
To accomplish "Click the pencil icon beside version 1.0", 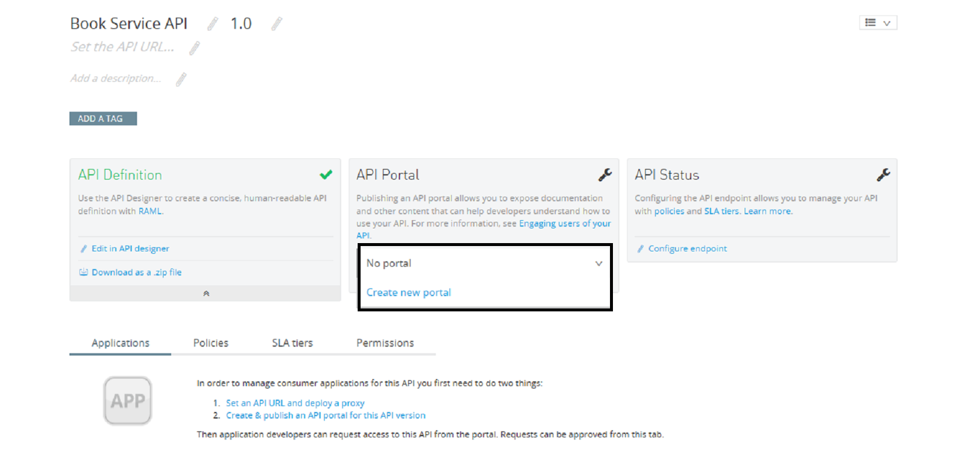I will pos(276,24).
